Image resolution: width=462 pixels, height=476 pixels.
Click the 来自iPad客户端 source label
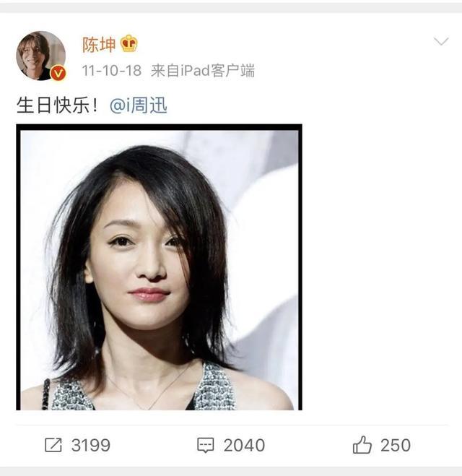(203, 71)
